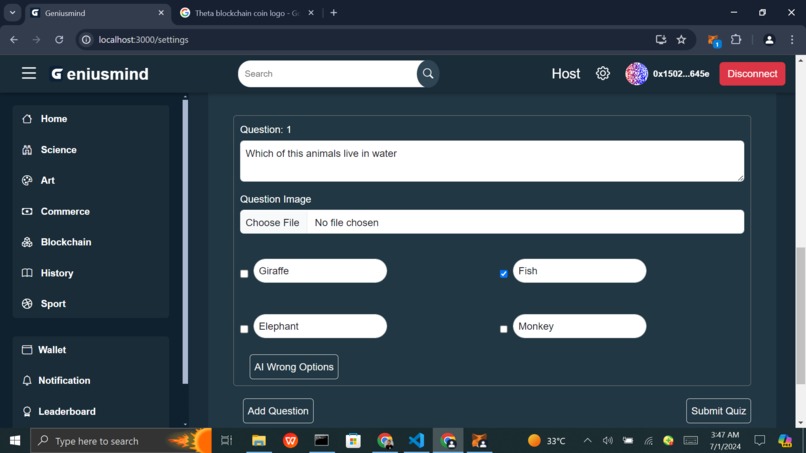Open the browser extensions puzzle icon

(x=736, y=40)
